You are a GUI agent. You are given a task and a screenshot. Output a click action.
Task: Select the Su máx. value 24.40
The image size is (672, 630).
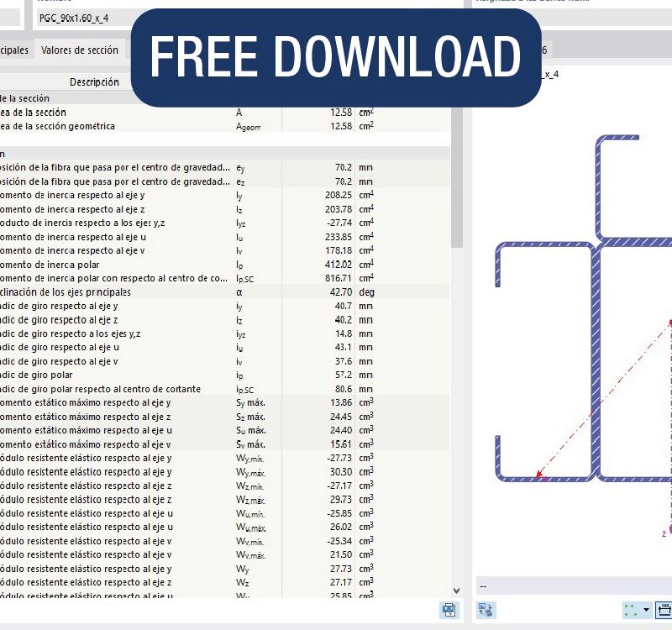pos(341,430)
